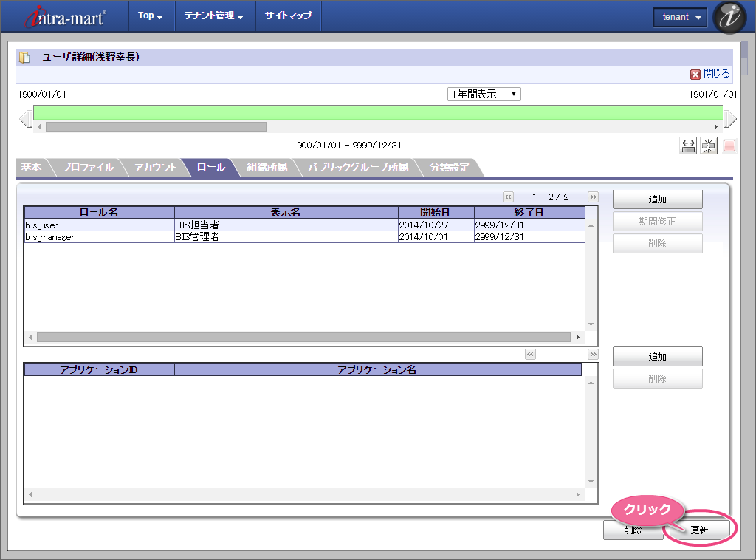Click the intra-mart logo
The image size is (756, 560).
click(65, 18)
